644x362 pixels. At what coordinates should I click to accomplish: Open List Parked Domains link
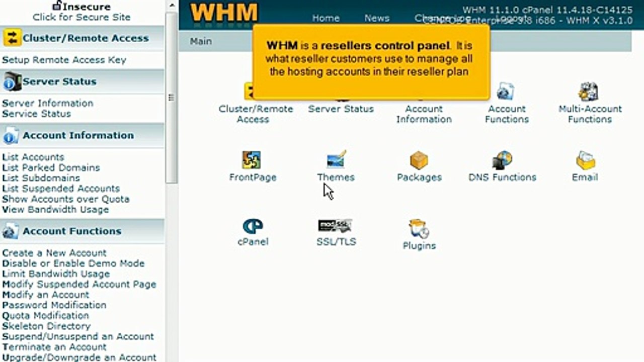coord(51,167)
